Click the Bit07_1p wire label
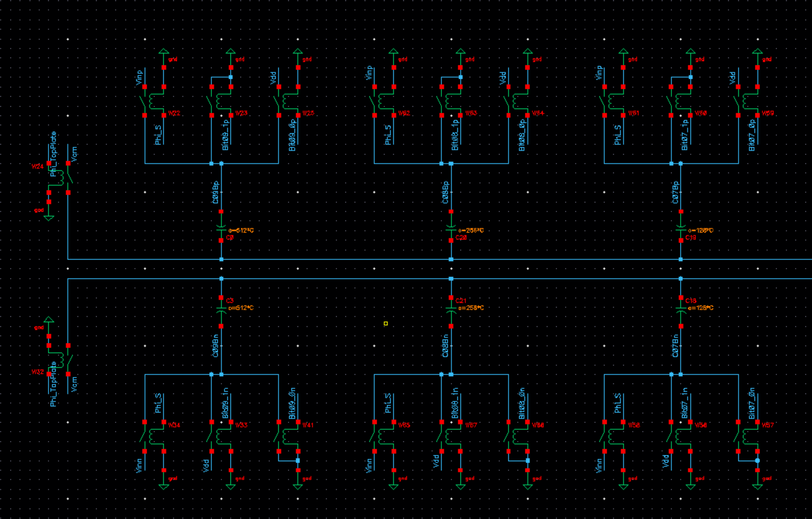Screen dimensions: 812x519 point(685,135)
